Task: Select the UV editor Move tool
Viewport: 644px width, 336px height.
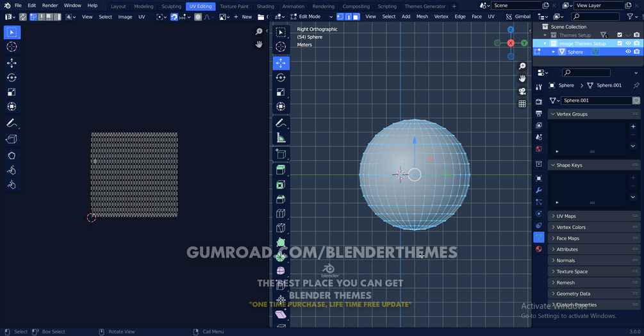Action: (12, 63)
